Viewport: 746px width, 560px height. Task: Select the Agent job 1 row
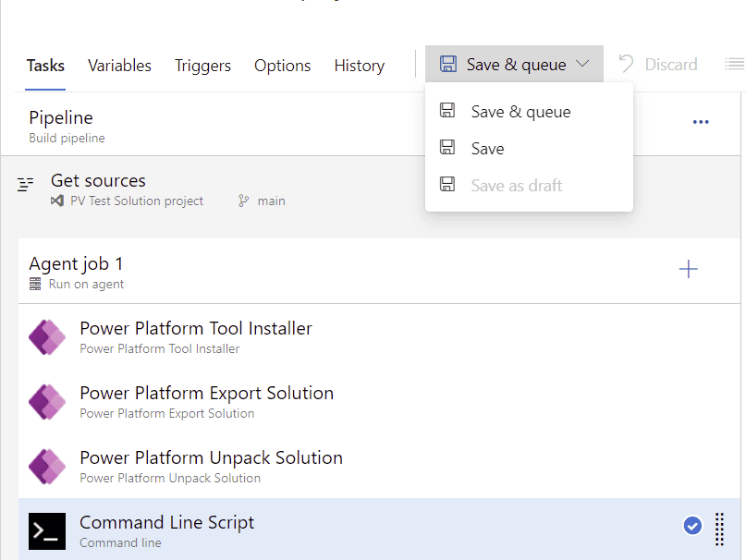(379, 271)
